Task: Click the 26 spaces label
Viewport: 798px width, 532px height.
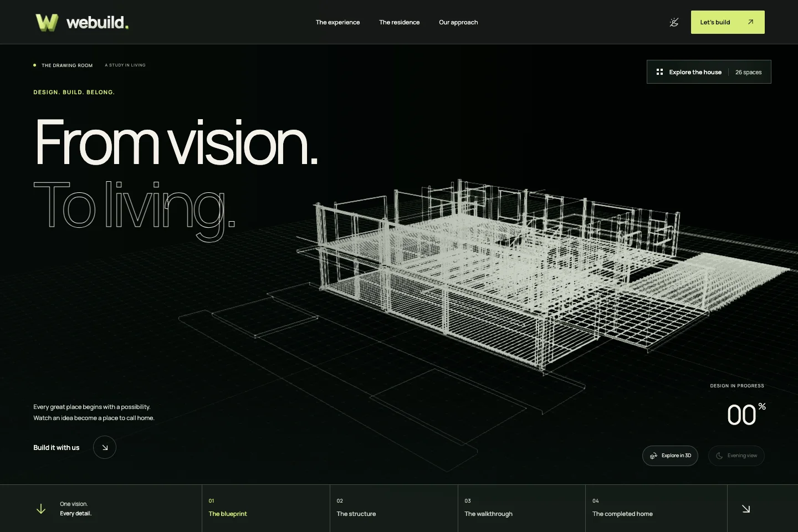Action: click(748, 72)
